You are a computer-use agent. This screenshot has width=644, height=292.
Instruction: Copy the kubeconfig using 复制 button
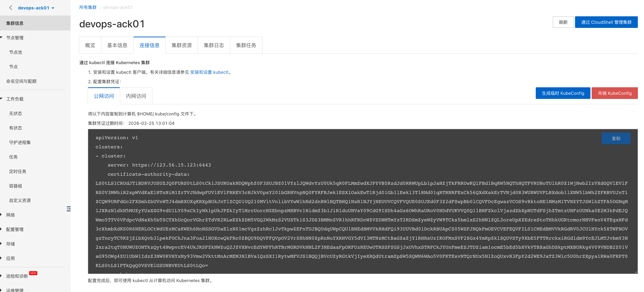(x=616, y=138)
